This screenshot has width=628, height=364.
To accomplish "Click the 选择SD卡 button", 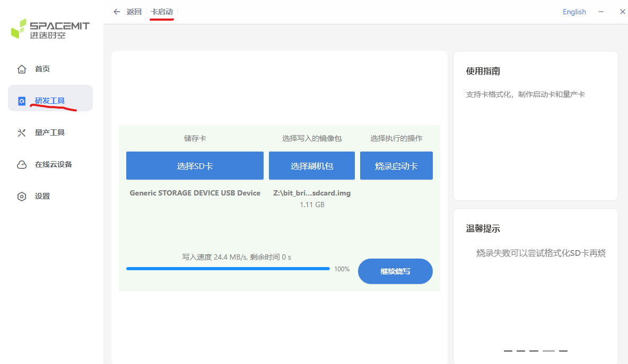I will pyautogui.click(x=195, y=166).
